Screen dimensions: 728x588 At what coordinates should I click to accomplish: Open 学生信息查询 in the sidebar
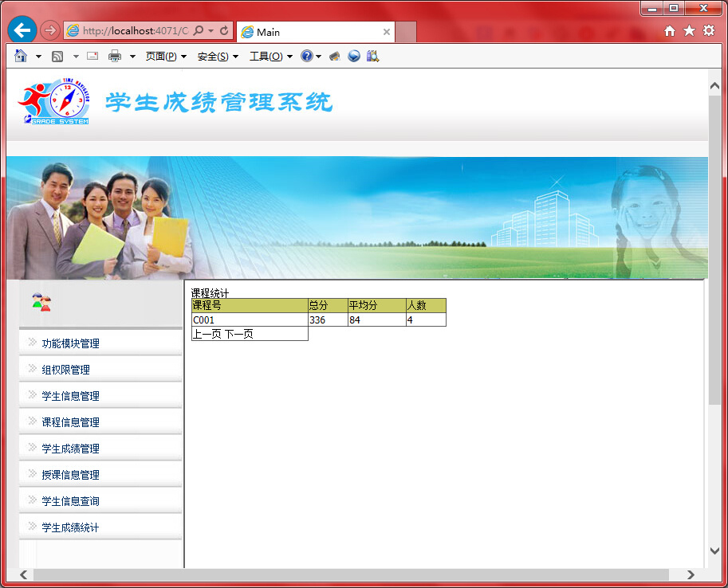pos(71,501)
